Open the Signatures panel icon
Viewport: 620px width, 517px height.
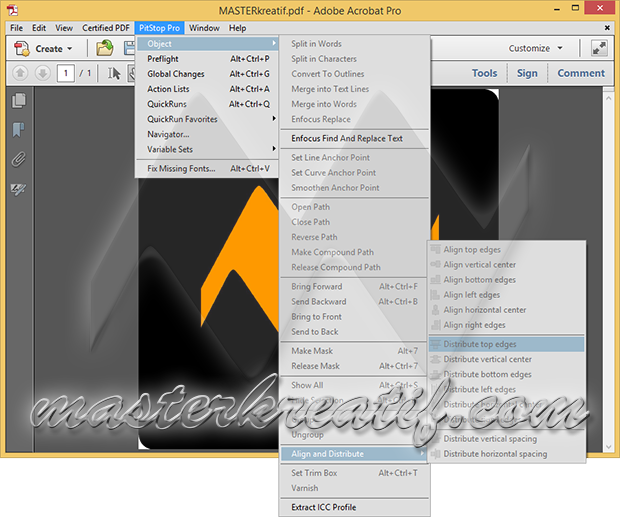coord(18,189)
